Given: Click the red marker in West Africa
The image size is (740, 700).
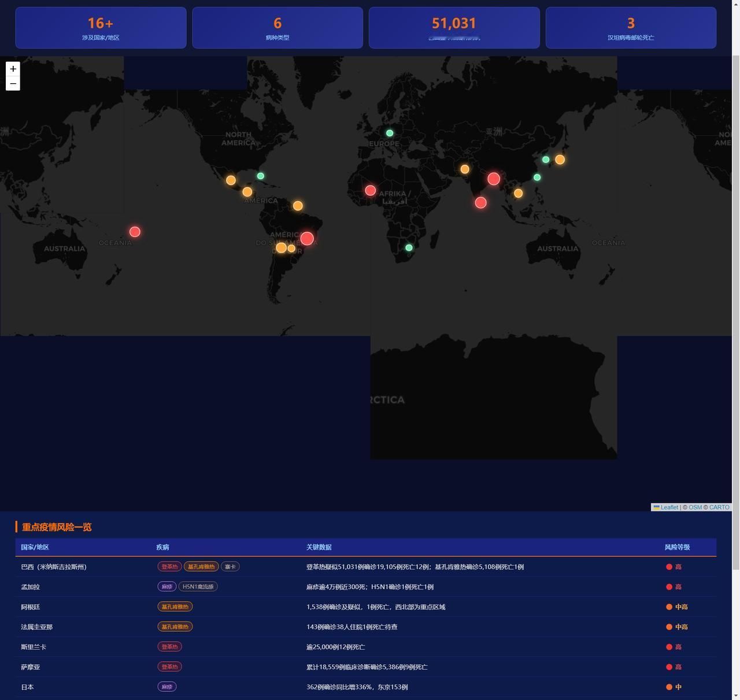Looking at the screenshot, I should tap(371, 190).
